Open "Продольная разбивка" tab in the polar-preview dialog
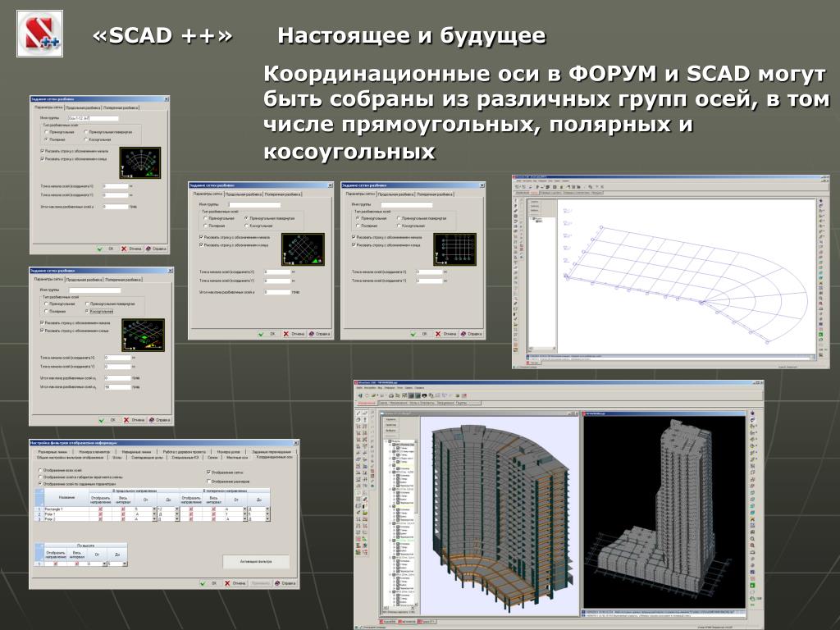 point(83,107)
